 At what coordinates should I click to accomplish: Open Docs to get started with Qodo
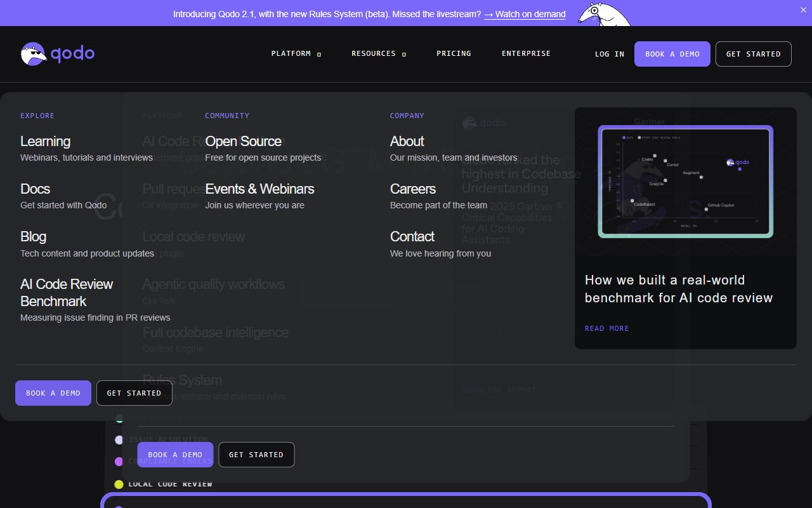35,189
